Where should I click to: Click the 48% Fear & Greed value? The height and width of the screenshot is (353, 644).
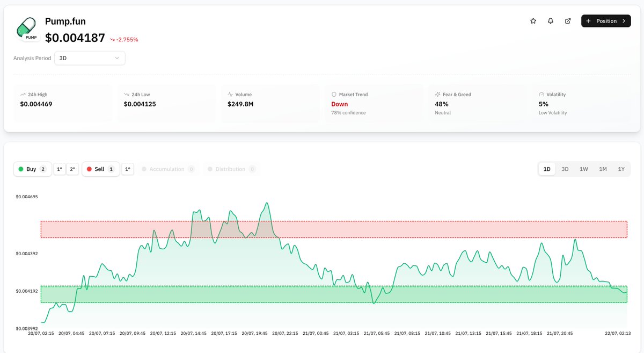[442, 104]
